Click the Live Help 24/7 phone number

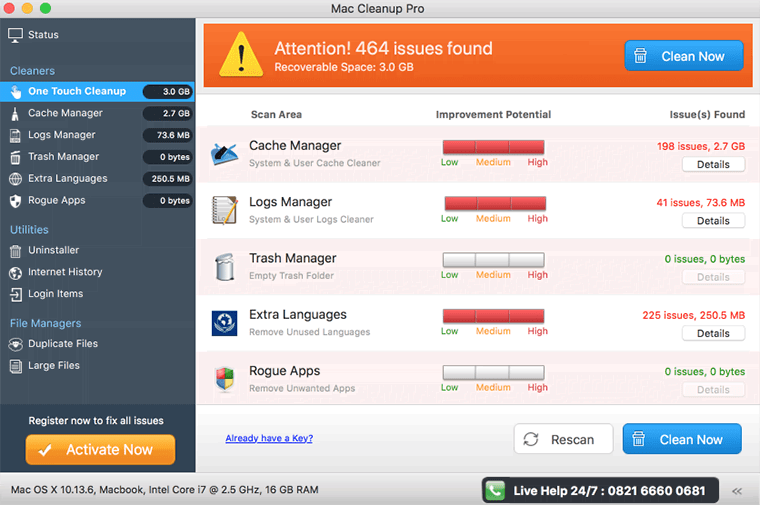click(x=609, y=491)
